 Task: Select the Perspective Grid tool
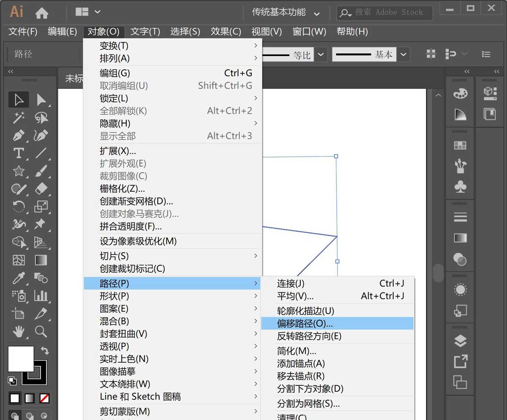coord(41,242)
